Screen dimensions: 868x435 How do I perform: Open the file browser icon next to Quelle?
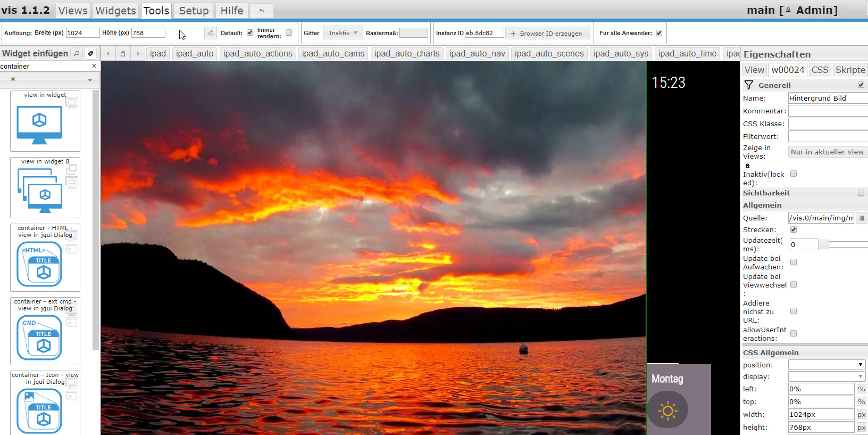tap(862, 218)
